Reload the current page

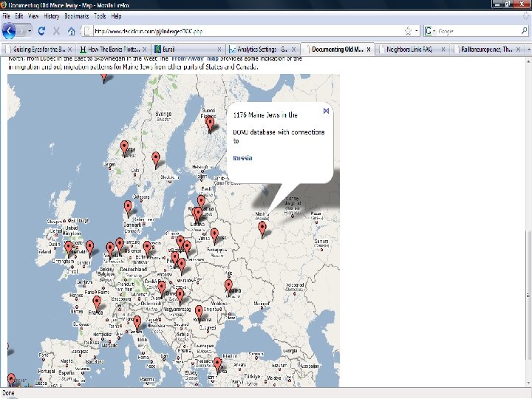[x=41, y=31]
